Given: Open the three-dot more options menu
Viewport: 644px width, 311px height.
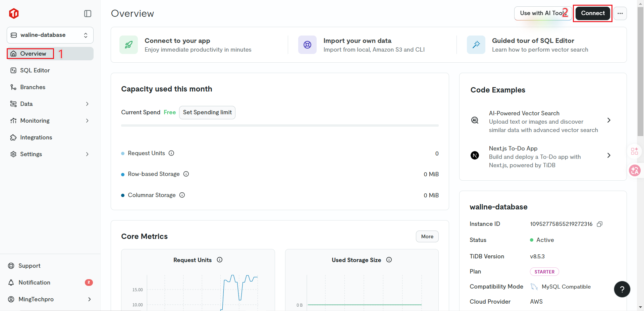Looking at the screenshot, I should (x=620, y=13).
